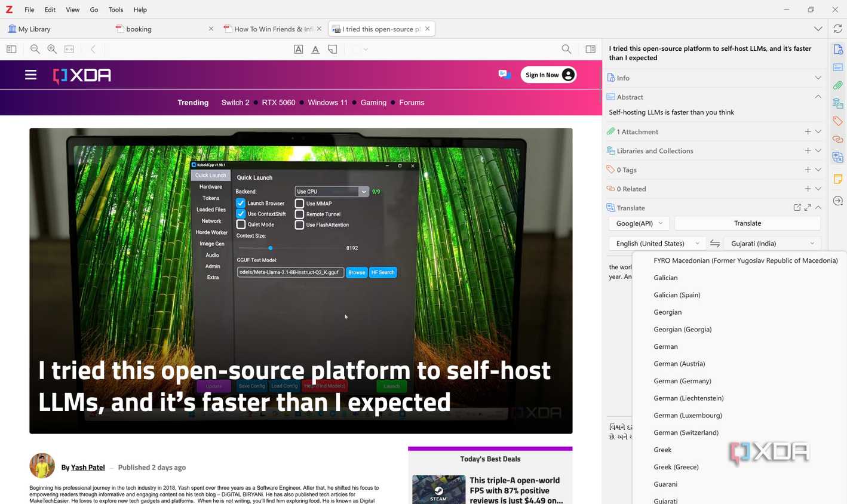
Task: Open the Gujarati (India) target language dropdown
Action: [x=772, y=244]
